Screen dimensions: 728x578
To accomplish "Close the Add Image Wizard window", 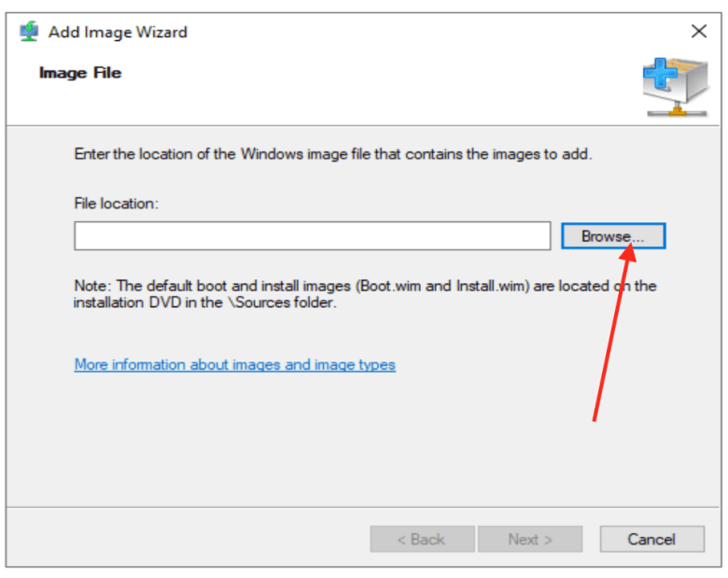I will coord(699,32).
